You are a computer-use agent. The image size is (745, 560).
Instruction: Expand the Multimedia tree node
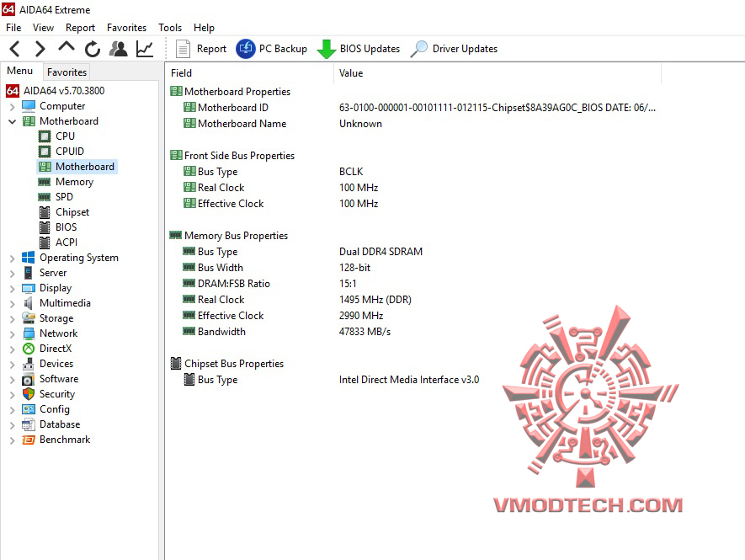click(12, 304)
